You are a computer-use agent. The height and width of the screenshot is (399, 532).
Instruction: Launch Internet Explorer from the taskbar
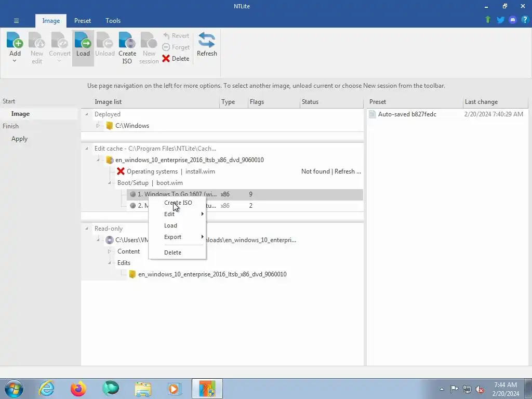pos(46,389)
